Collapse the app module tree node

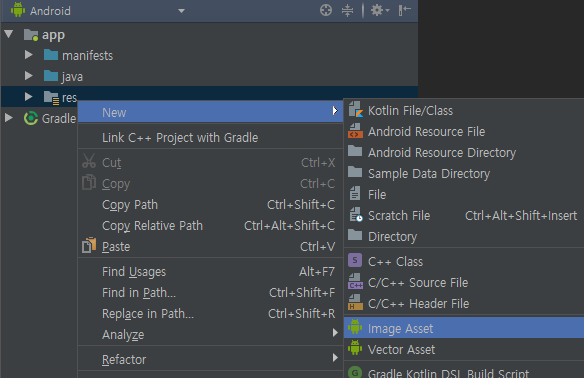(x=9, y=34)
